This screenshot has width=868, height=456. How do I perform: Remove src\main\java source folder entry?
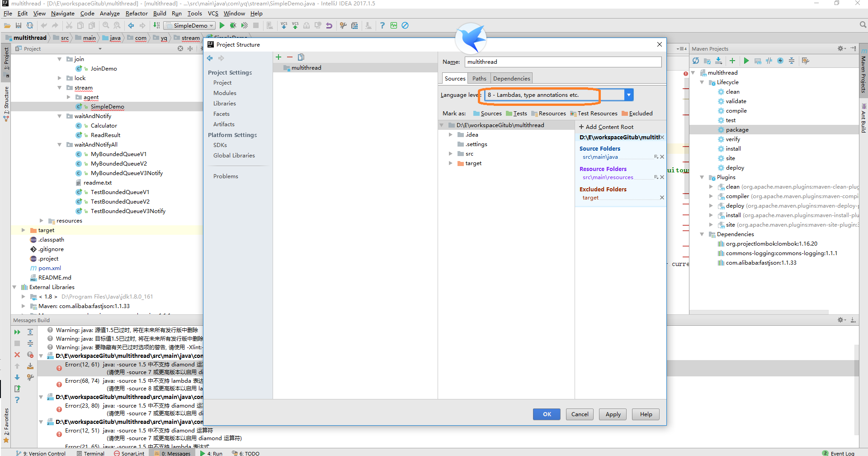662,157
